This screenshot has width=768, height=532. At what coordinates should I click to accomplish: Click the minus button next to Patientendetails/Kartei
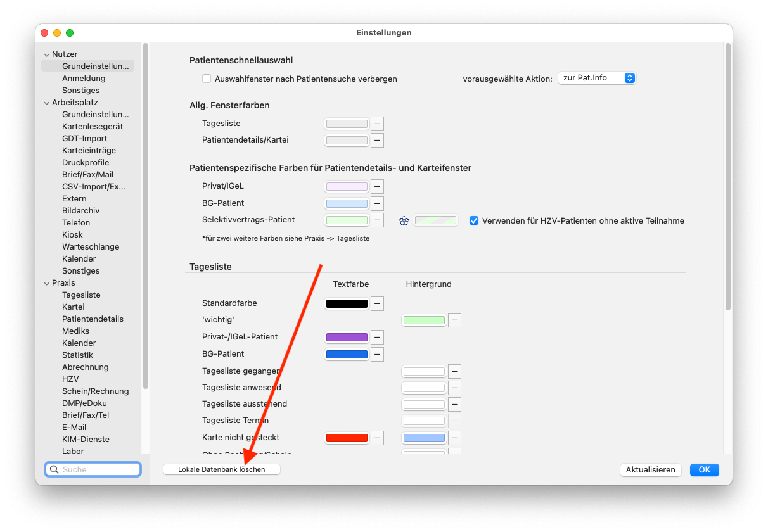pos(378,140)
